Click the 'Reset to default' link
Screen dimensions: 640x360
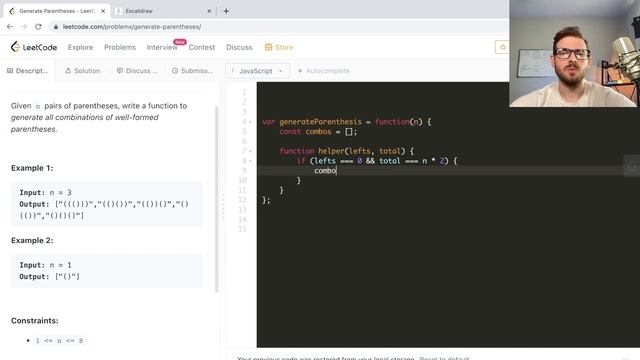[444, 358]
